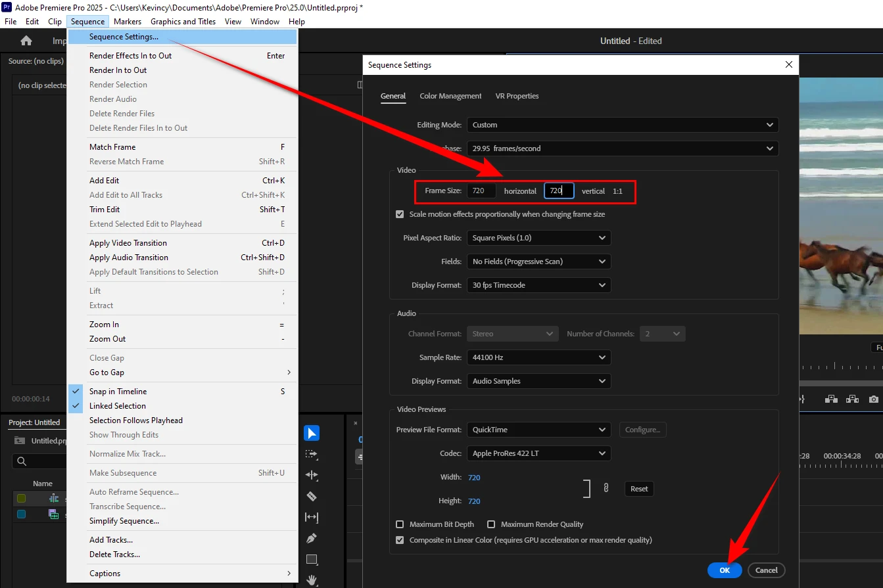
Task: Click the vertical frame size field
Action: pyautogui.click(x=559, y=191)
